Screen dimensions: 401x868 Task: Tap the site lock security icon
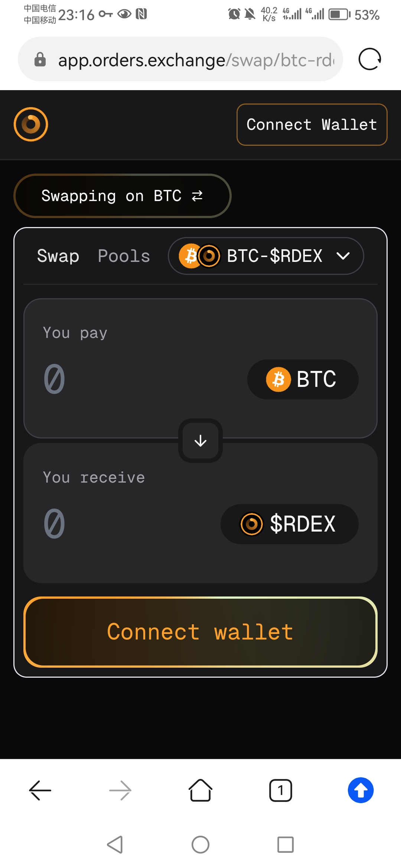point(40,59)
